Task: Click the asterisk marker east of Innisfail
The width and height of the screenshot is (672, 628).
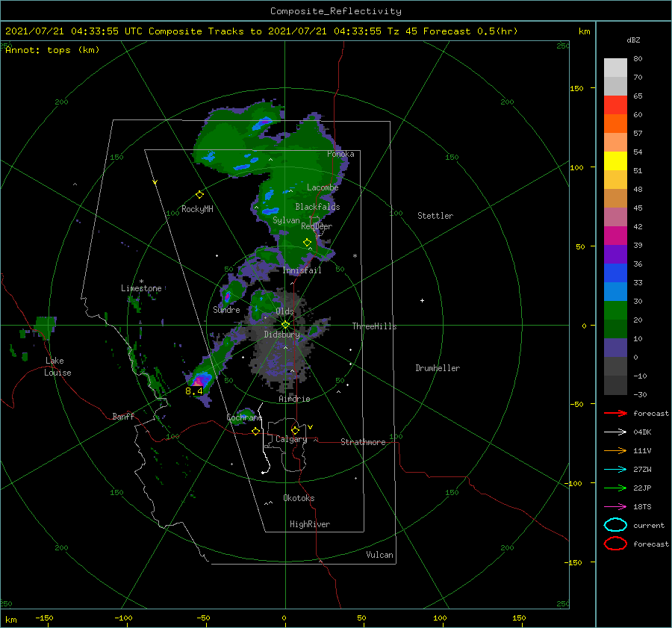Action: [x=355, y=256]
